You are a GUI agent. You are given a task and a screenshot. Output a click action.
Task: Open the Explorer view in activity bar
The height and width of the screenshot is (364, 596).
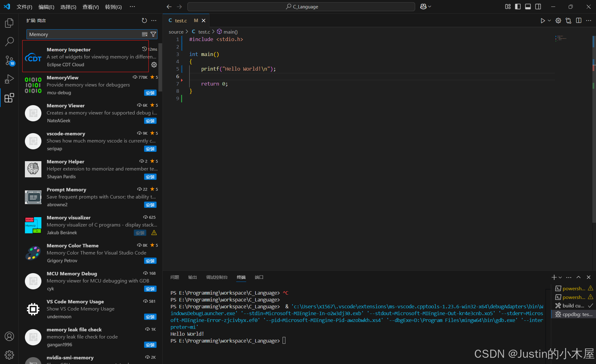tap(9, 23)
